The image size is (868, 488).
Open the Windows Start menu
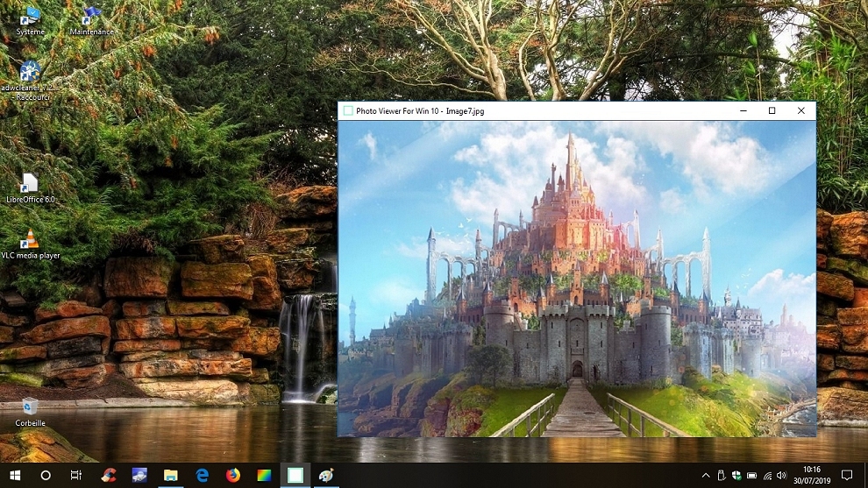(15, 475)
